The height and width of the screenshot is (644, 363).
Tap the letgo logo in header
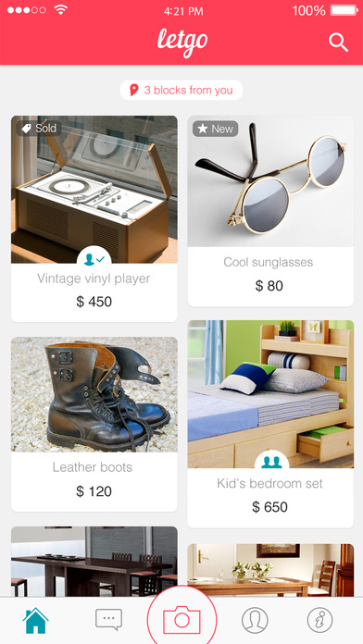click(182, 43)
